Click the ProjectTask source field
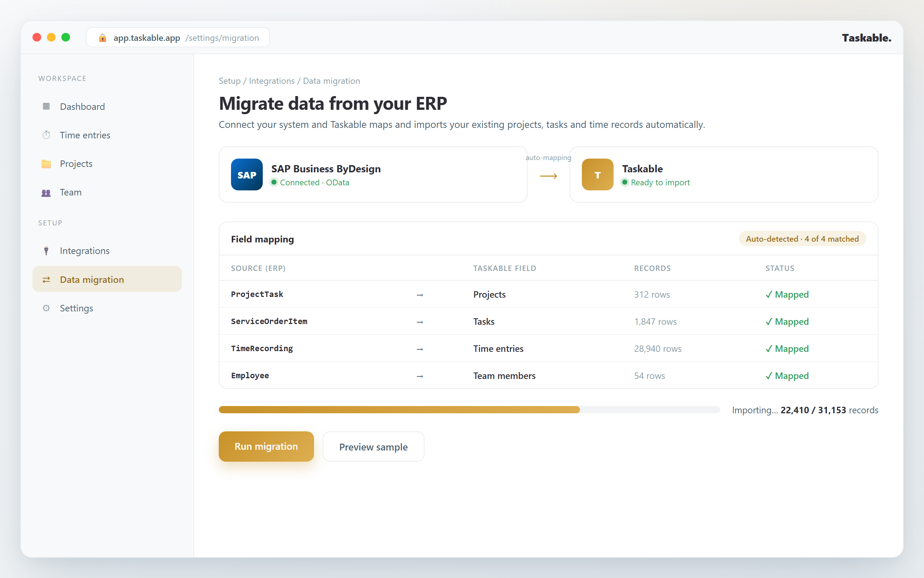 click(x=257, y=294)
